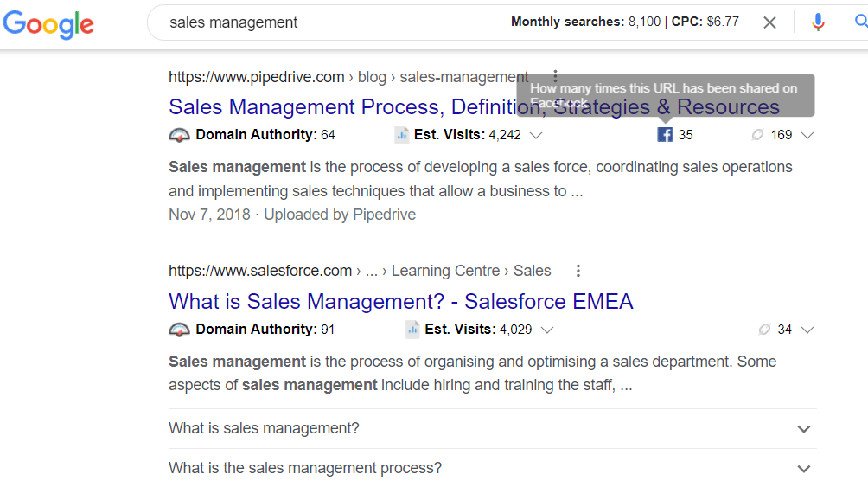Click 'Monthly searches: 8,100' text
The height and width of the screenshot is (487, 868).
click(x=585, y=22)
